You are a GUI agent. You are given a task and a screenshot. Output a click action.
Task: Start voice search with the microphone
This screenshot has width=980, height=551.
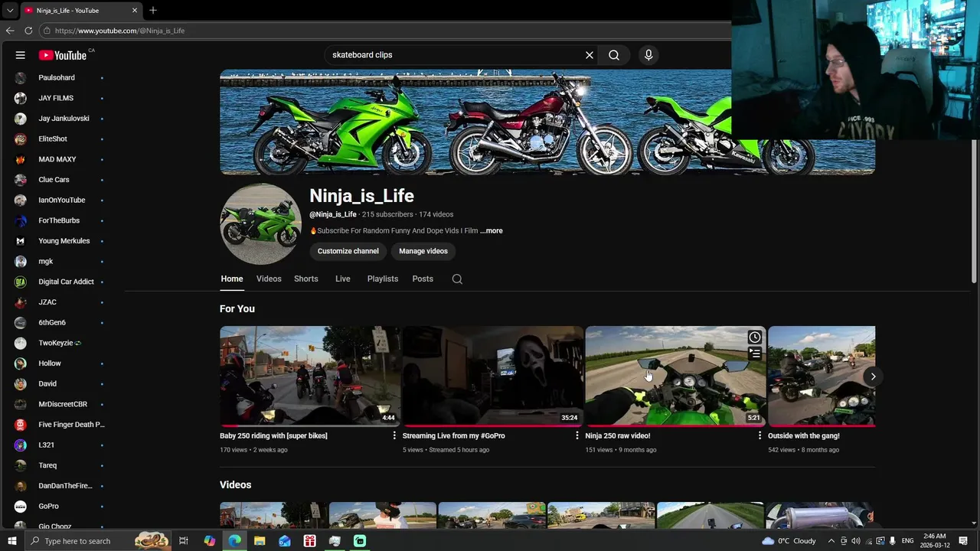648,55
